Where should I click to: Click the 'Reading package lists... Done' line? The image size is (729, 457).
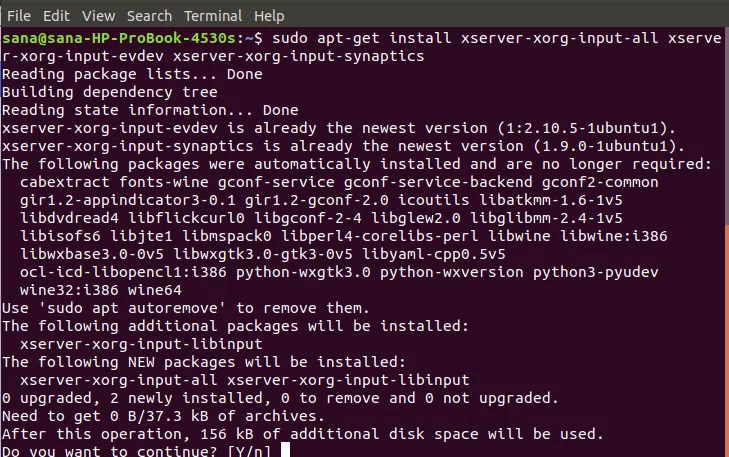tap(132, 74)
